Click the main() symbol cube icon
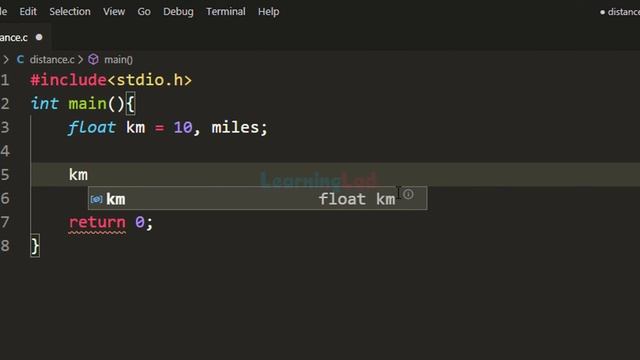 tap(93, 60)
